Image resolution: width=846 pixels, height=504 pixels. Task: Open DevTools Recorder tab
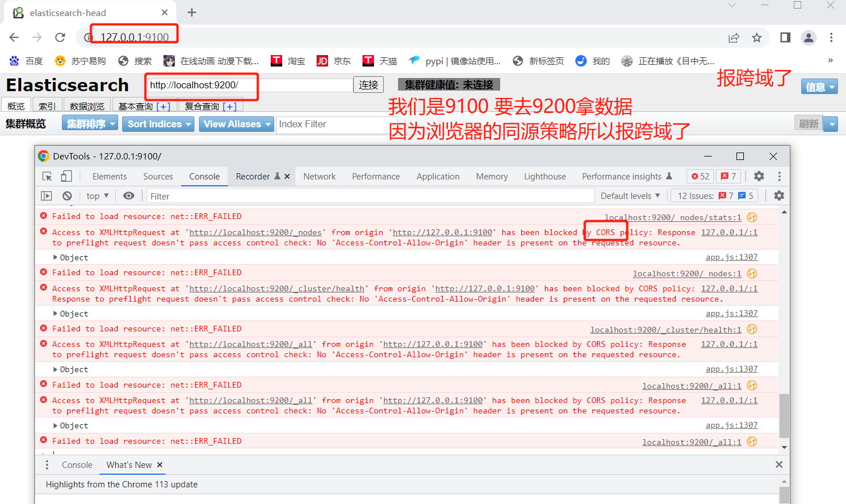point(253,177)
